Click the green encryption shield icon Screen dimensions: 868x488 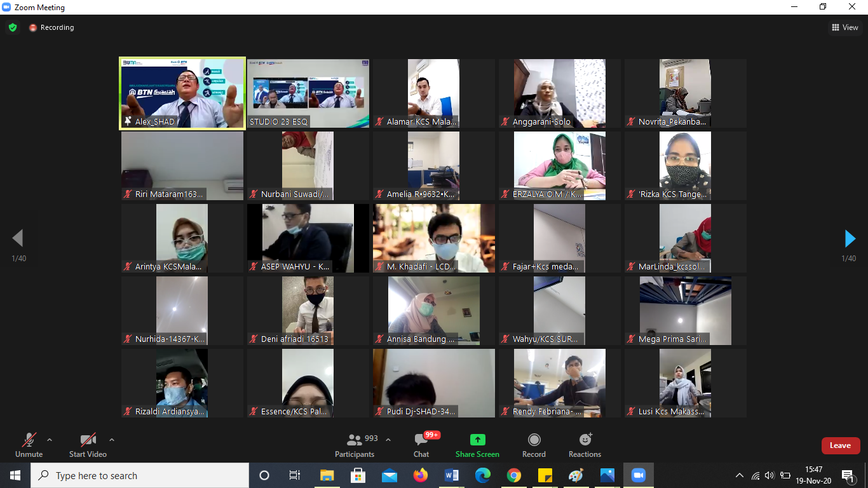pos(13,27)
